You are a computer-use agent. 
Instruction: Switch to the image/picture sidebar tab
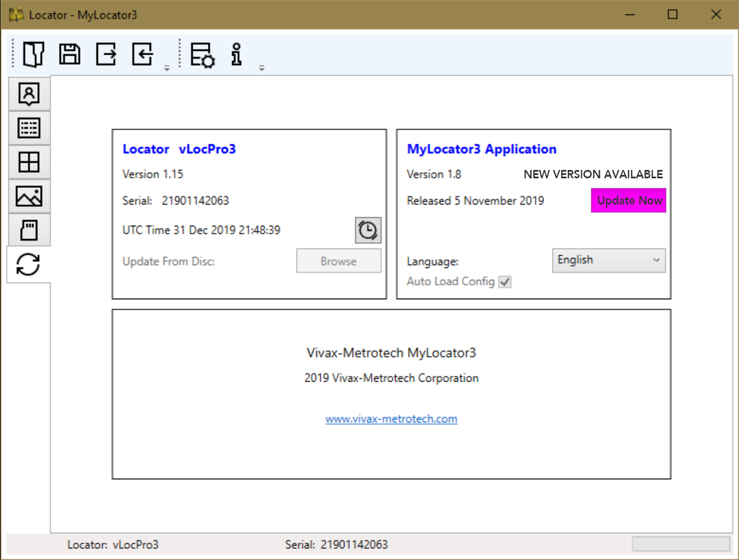coord(29,196)
